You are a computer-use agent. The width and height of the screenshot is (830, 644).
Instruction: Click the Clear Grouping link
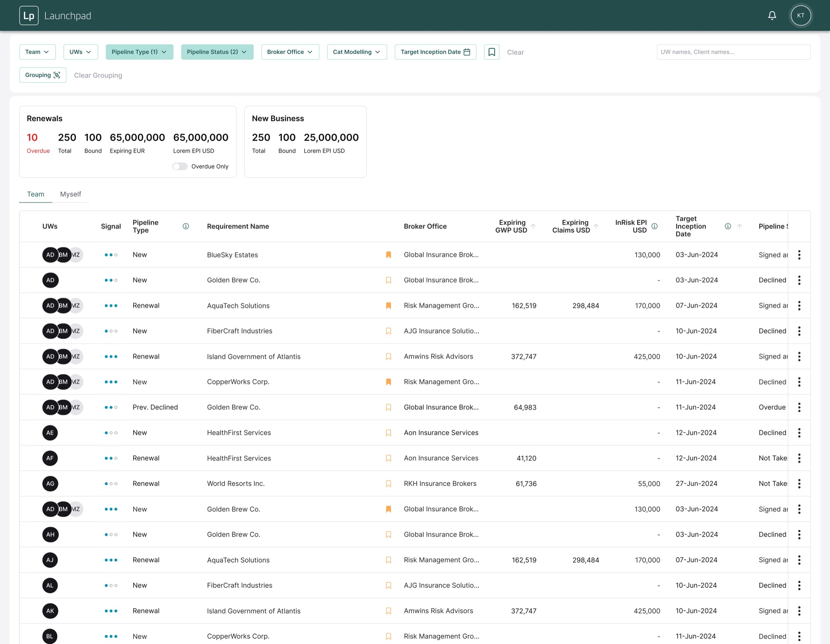coord(98,76)
